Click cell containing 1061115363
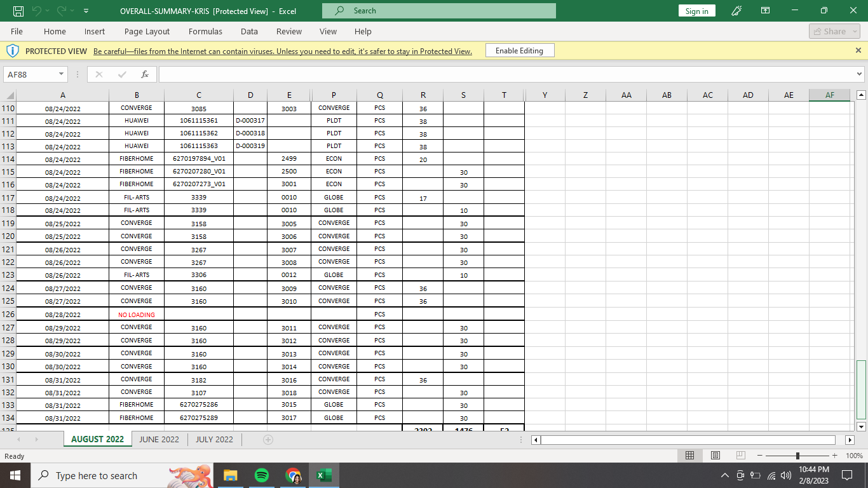 pyautogui.click(x=199, y=146)
